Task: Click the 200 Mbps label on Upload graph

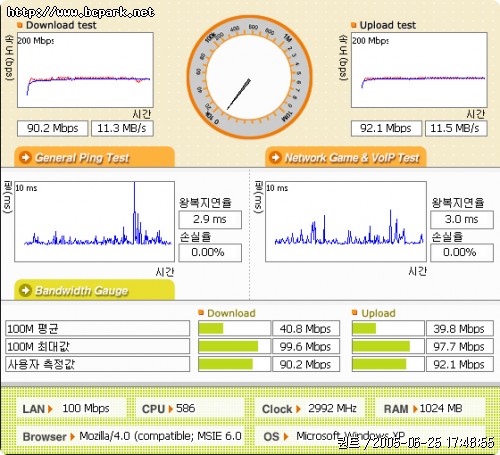Action: pos(370,41)
